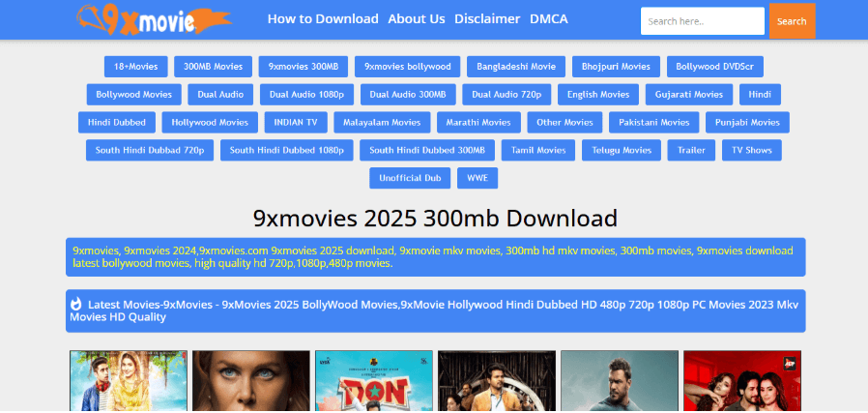Open the Hindi category
868x413 pixels.
click(x=760, y=94)
